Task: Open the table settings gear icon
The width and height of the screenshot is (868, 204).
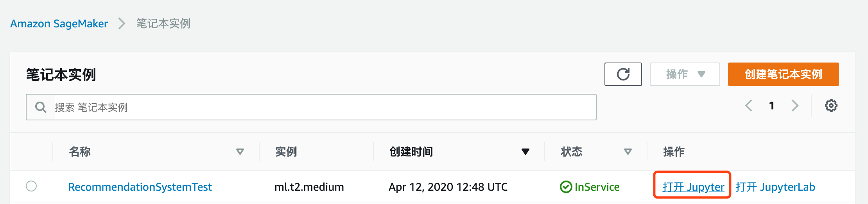Action: click(x=831, y=106)
